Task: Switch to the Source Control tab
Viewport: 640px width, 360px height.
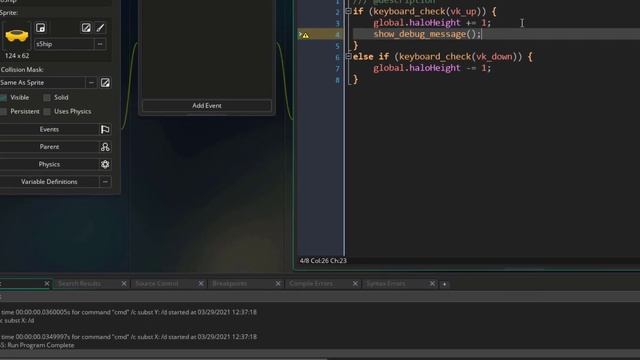Action: (x=157, y=283)
